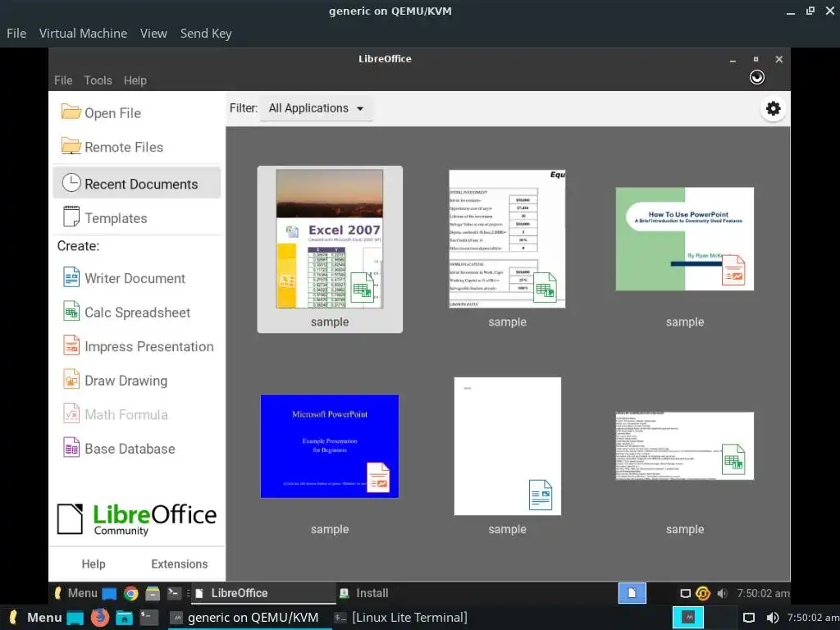Image resolution: width=840 pixels, height=630 pixels.
Task: Open the All Applications filter dropdown
Action: click(316, 108)
